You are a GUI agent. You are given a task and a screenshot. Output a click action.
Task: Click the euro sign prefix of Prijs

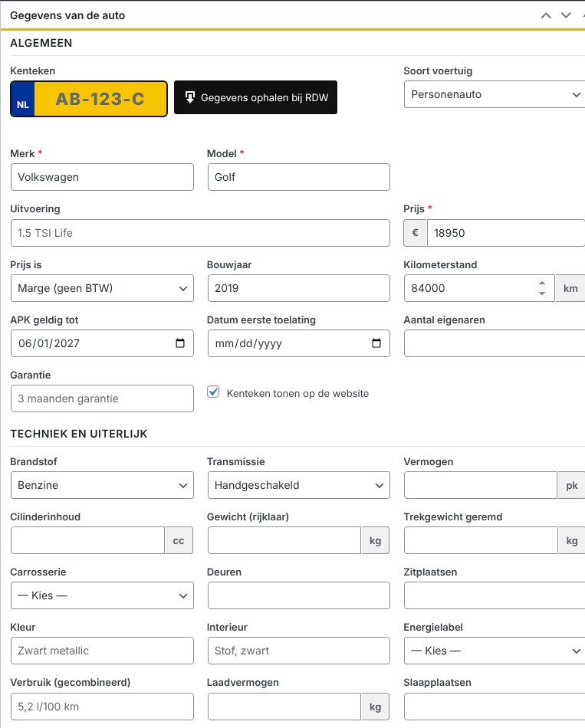coord(416,233)
